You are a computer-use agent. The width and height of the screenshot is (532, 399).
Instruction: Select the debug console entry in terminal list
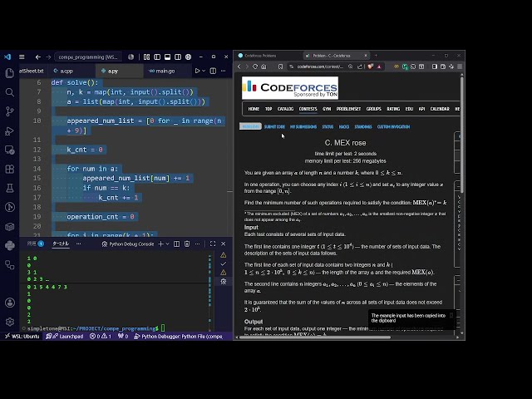[x=224, y=281]
